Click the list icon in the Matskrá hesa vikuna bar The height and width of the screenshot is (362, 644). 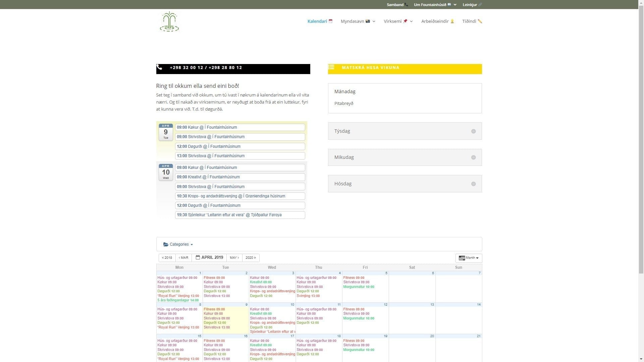pos(331,67)
